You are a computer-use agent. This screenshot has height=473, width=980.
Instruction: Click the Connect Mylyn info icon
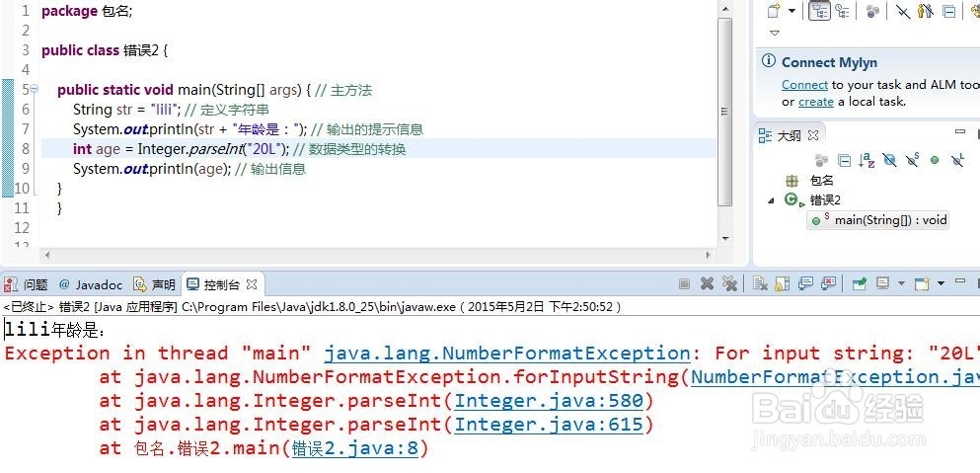(x=767, y=62)
